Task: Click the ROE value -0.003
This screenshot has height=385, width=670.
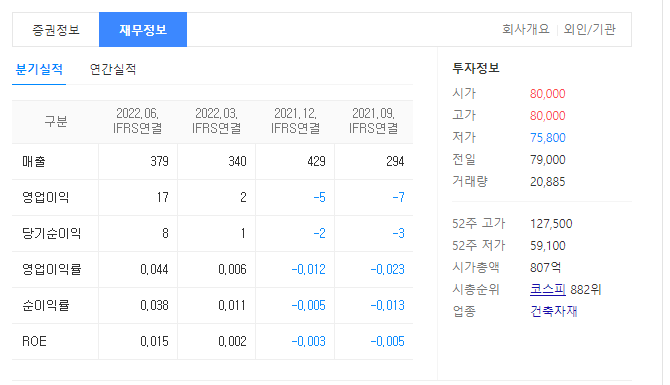Action: (309, 341)
